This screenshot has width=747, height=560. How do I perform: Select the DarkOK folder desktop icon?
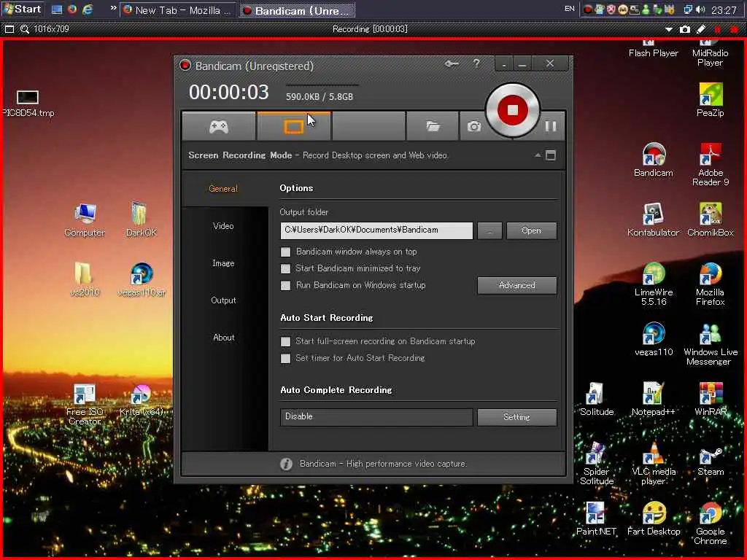coord(141,220)
